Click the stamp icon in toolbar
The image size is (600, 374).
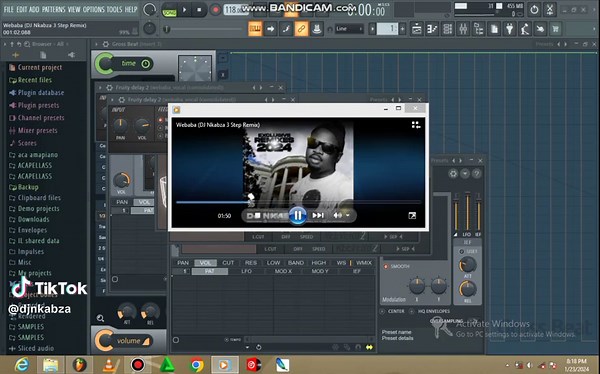tap(316, 29)
